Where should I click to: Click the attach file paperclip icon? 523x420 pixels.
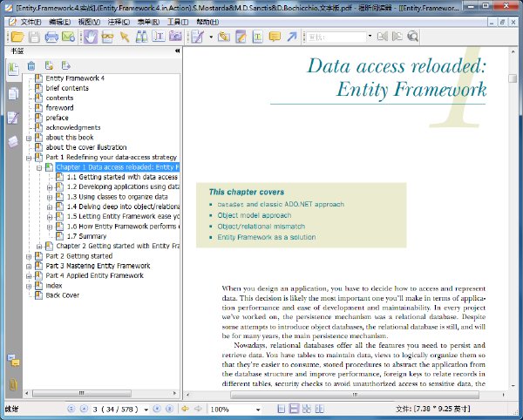click(x=224, y=37)
